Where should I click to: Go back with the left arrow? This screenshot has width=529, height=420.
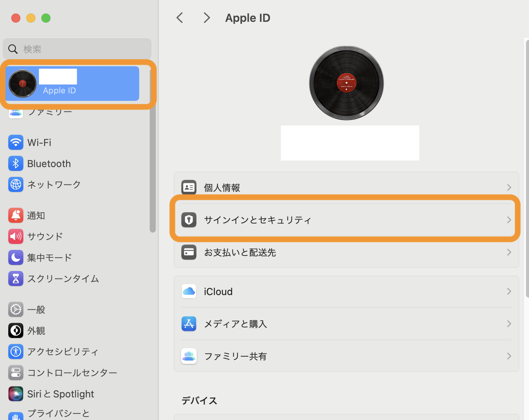180,18
